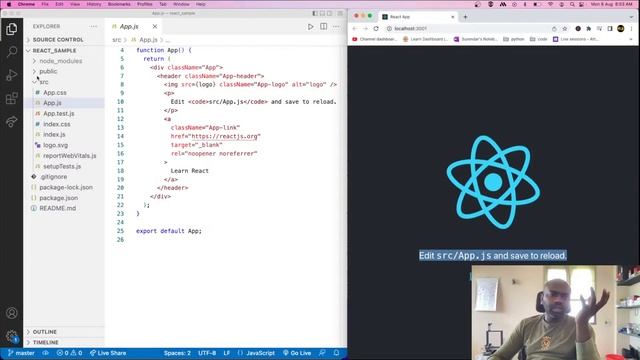This screenshot has height=360, width=640.
Task: Change the LF end-of-line sequence
Action: pyautogui.click(x=227, y=353)
